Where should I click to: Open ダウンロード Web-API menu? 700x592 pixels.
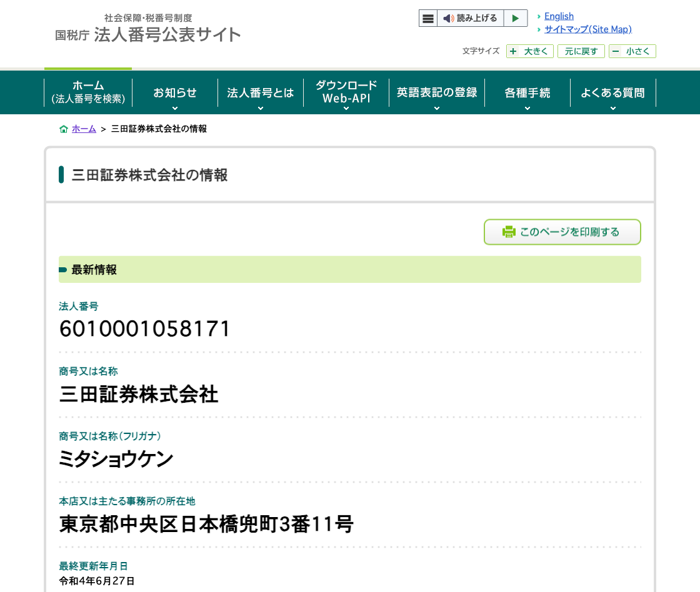(x=346, y=92)
